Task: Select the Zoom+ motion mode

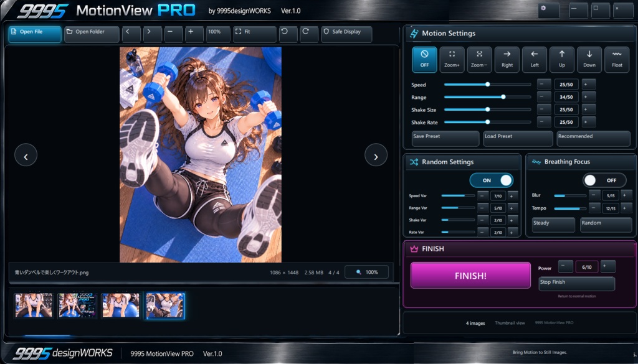Action: coord(452,59)
